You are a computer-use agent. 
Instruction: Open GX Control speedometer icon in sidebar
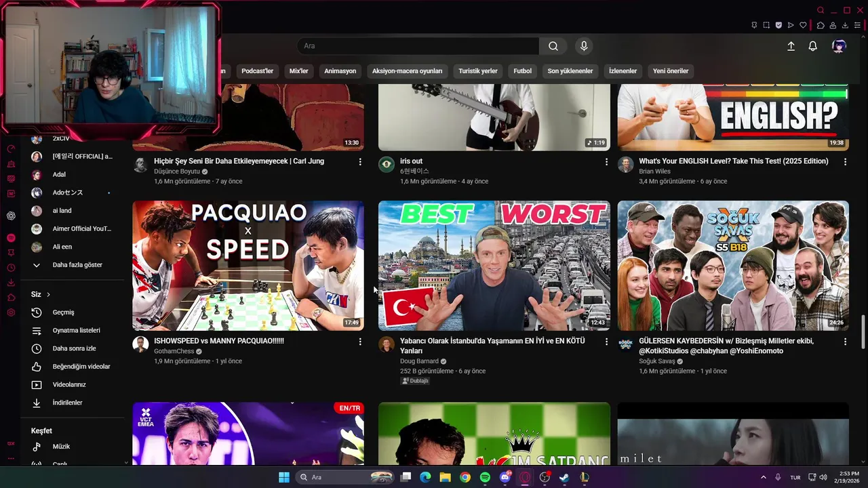coord(11,148)
